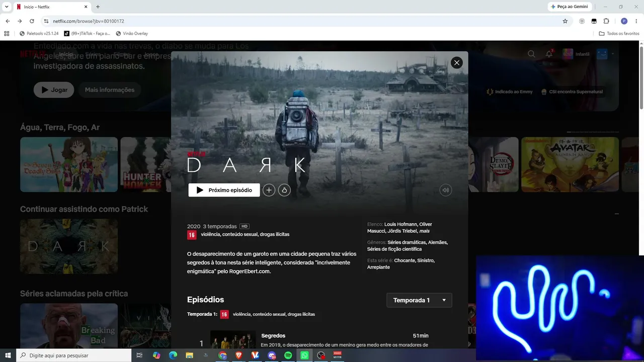Go forward in the browser
The width and height of the screenshot is (644, 362).
tap(20, 21)
